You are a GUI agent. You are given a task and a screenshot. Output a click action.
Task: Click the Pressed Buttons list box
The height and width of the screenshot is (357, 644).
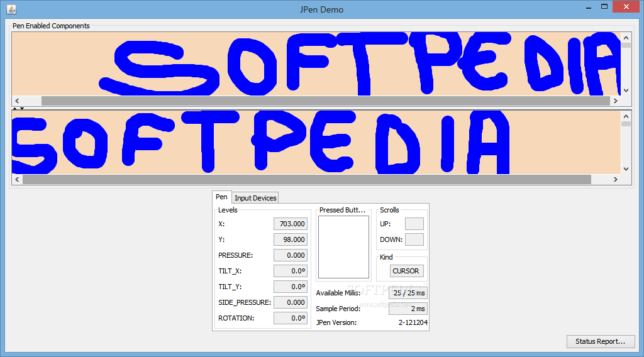[343, 247]
